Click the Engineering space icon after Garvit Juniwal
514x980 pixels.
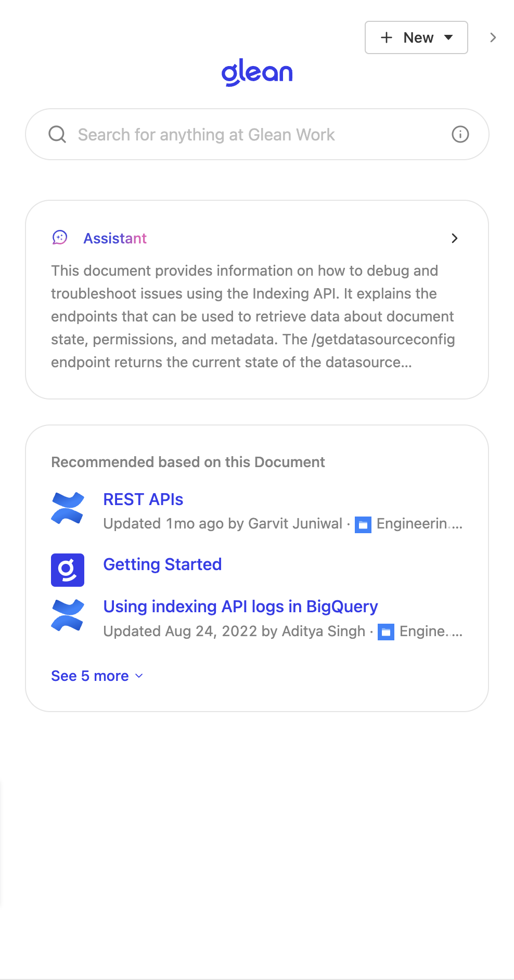tap(364, 524)
